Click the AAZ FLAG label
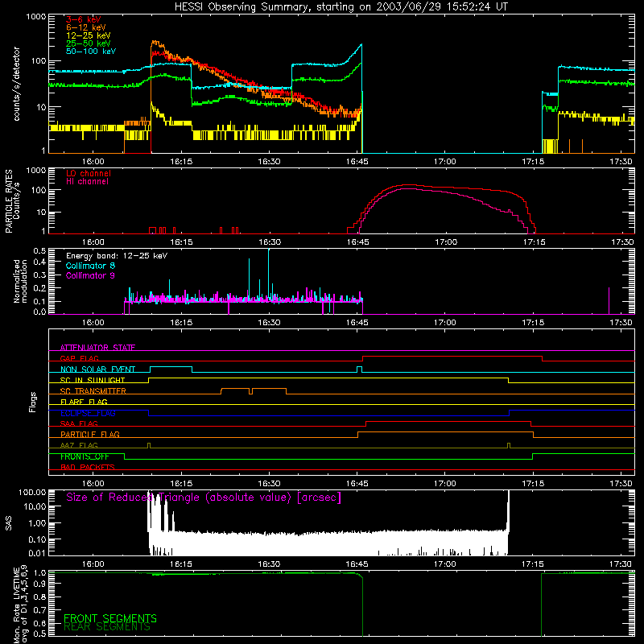644x644 pixels. [x=79, y=445]
